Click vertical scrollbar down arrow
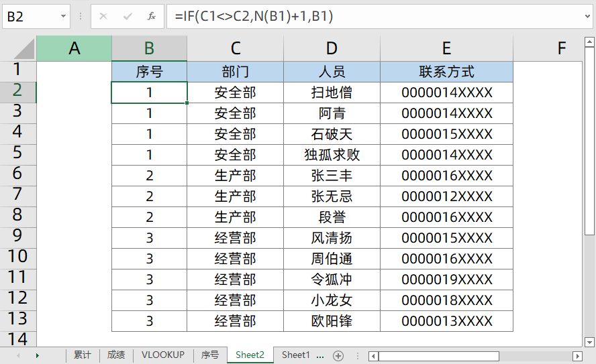 pos(589,342)
